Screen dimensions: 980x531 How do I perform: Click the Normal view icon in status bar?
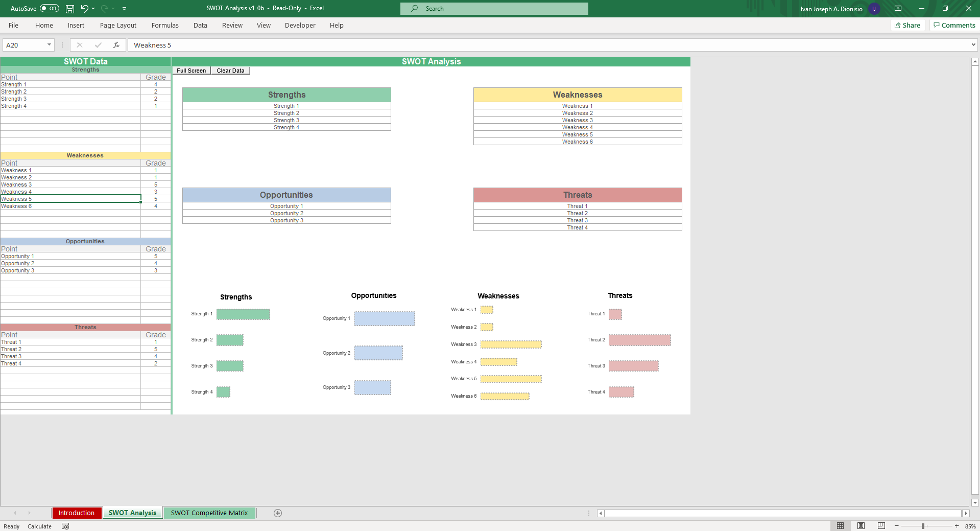840,526
